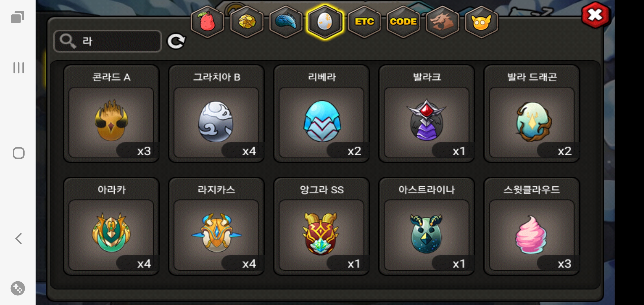Select the 그라치아 B egg
Screen dimensions: 644x305
point(216,114)
